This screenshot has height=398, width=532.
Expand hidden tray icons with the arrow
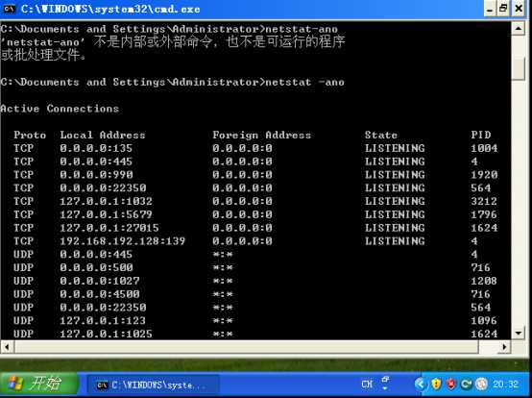(421, 385)
